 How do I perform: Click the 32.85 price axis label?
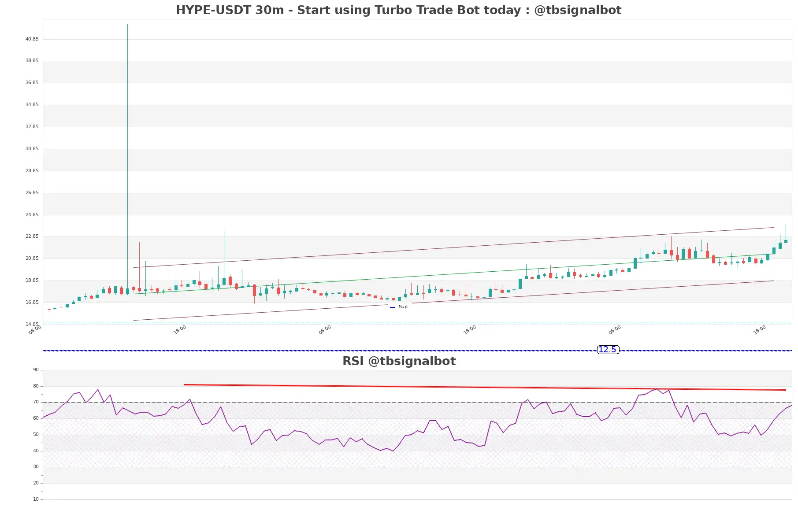[x=32, y=127]
